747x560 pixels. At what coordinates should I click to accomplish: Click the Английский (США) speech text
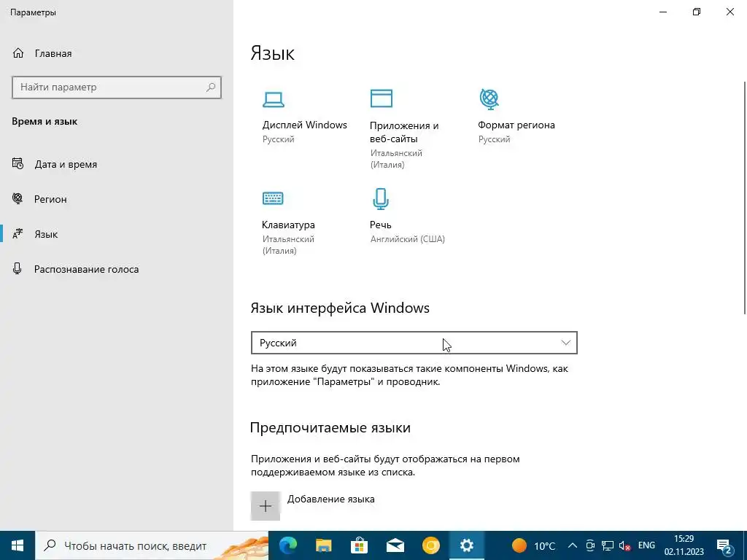(x=408, y=239)
